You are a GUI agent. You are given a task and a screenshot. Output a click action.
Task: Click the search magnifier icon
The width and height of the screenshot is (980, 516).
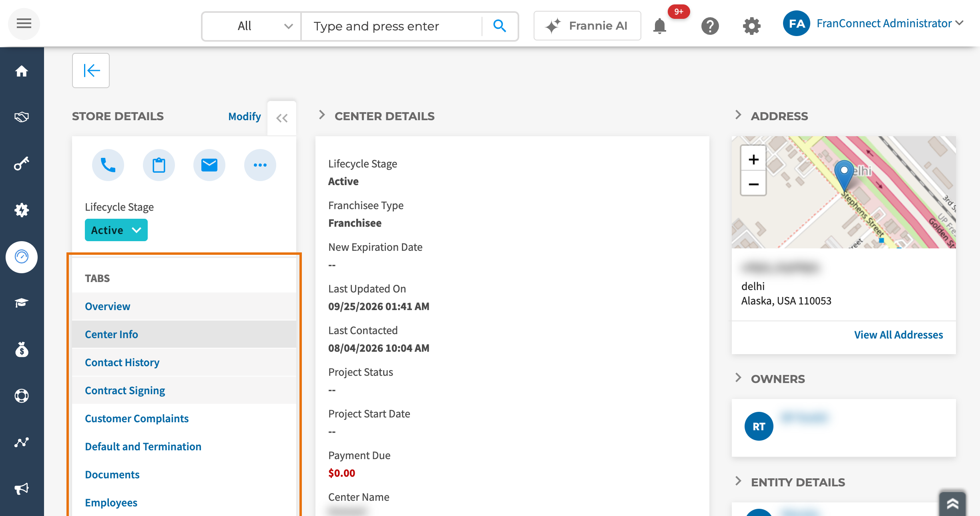[x=499, y=26]
